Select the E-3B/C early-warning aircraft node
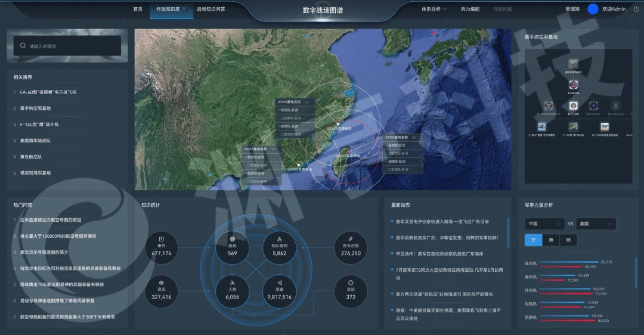The height and width of the screenshot is (335, 644). (542, 126)
